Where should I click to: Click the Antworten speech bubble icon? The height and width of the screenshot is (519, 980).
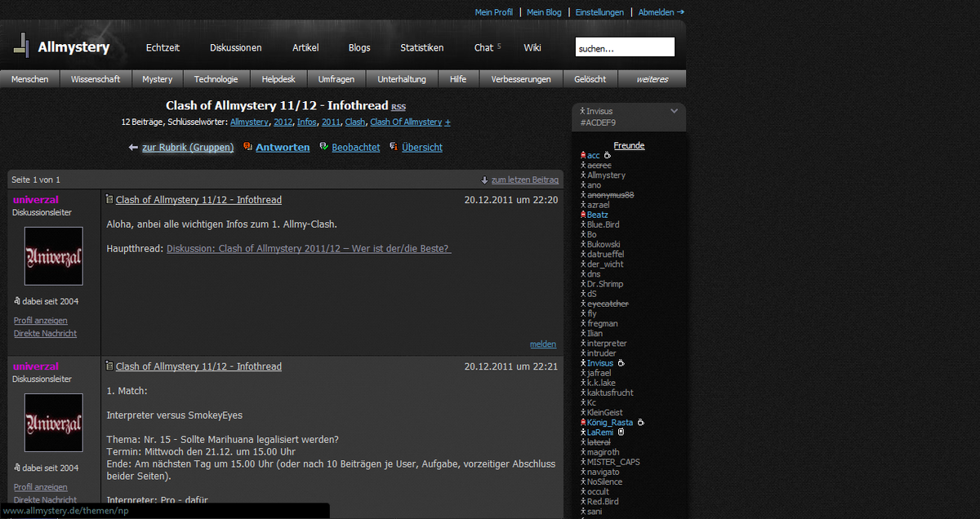pos(247,147)
